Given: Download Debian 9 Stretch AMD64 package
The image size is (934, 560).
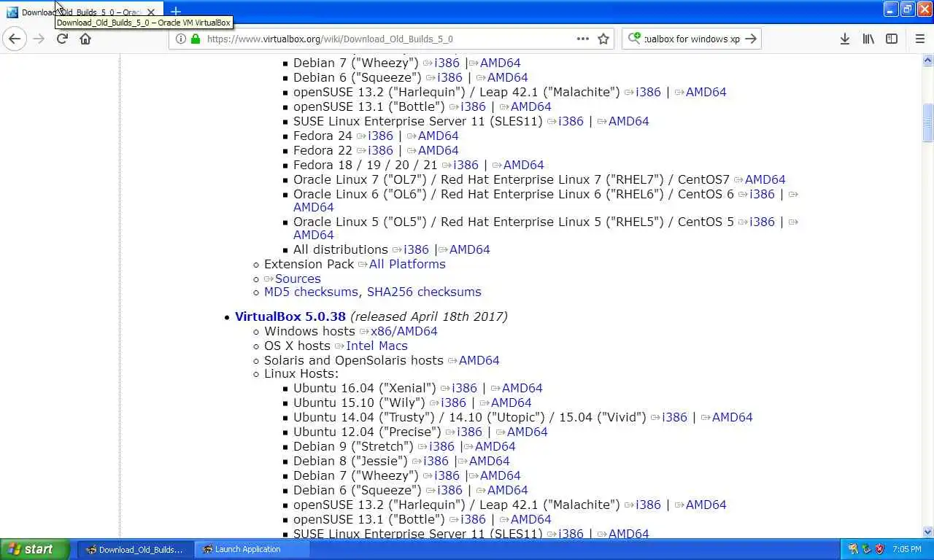Looking at the screenshot, I should point(495,446).
